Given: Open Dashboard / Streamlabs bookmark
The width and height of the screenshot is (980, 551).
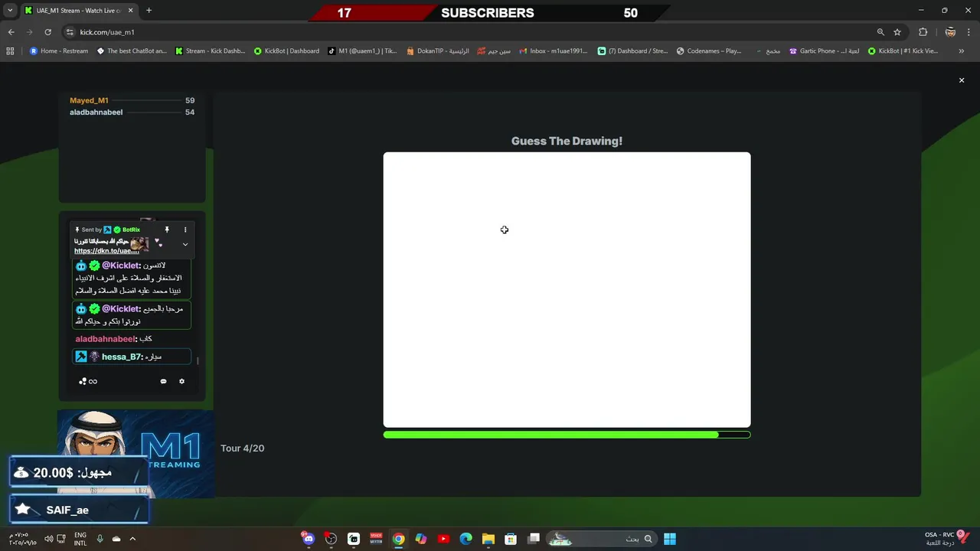Looking at the screenshot, I should pos(632,51).
